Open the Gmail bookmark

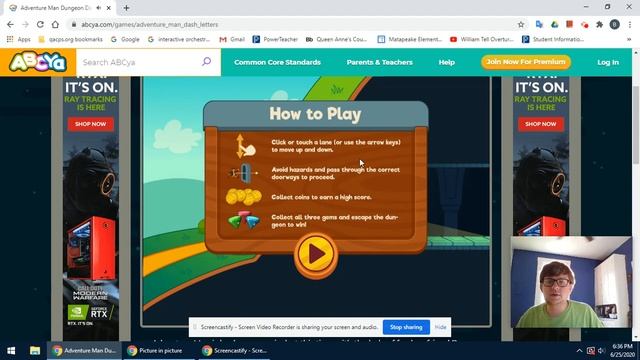pyautogui.click(x=232, y=39)
